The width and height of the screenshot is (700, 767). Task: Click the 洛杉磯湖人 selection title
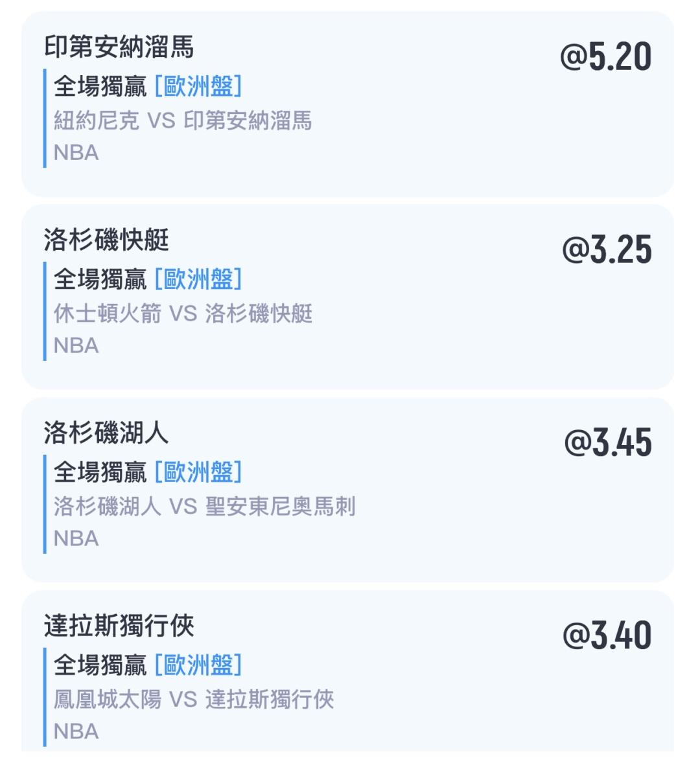pyautogui.click(x=106, y=433)
